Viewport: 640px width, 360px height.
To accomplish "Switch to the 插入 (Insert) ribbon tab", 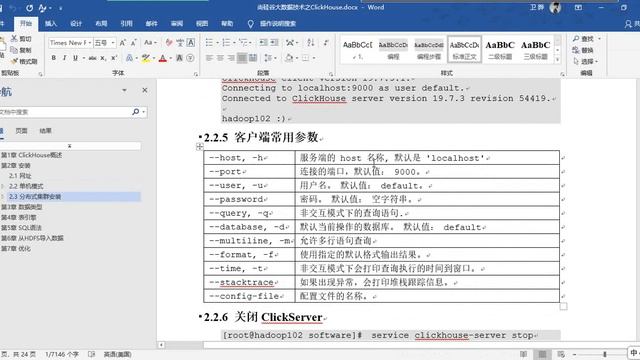I will click(51, 24).
